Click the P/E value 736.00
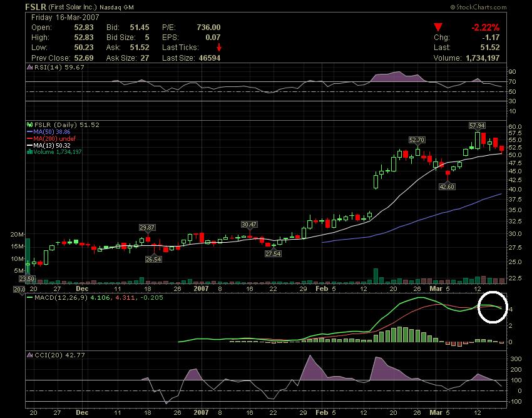This screenshot has width=532, height=418. tap(208, 28)
